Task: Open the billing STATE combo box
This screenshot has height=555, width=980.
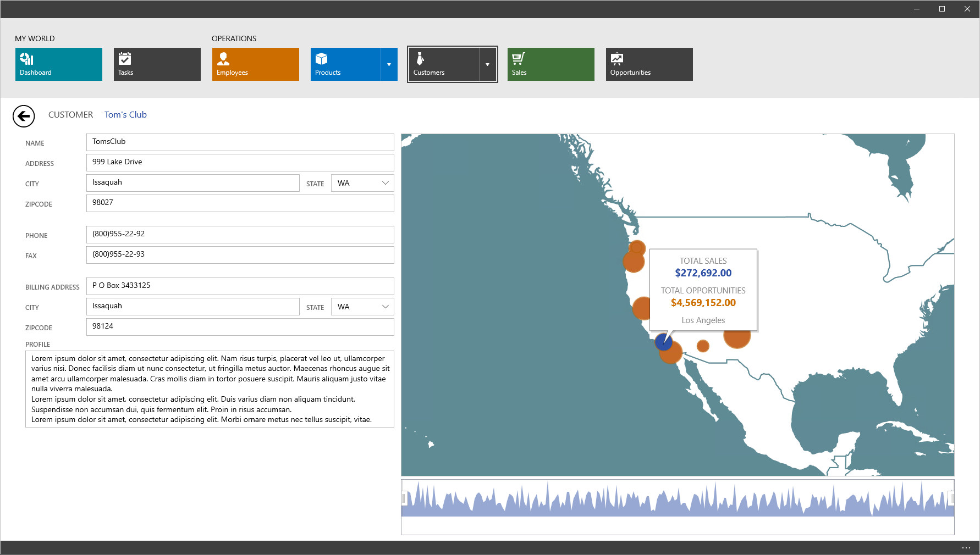Action: [x=362, y=307]
